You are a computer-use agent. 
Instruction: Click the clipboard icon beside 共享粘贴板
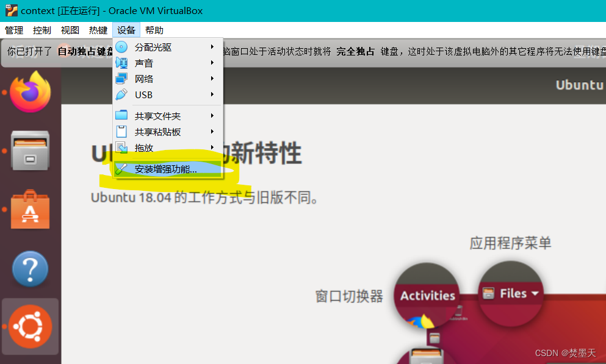pos(121,132)
